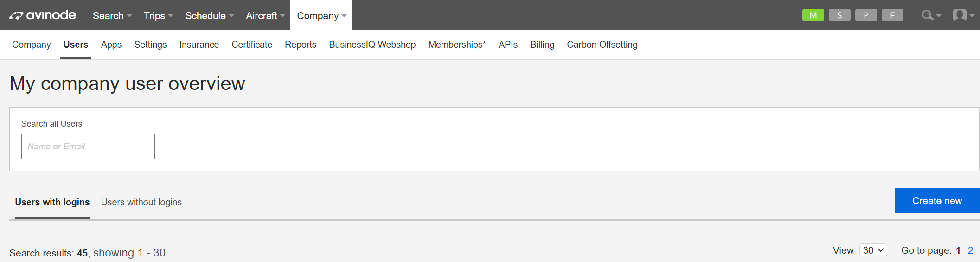The height and width of the screenshot is (262, 980).
Task: Open the Memberships* tab
Action: pos(457,45)
